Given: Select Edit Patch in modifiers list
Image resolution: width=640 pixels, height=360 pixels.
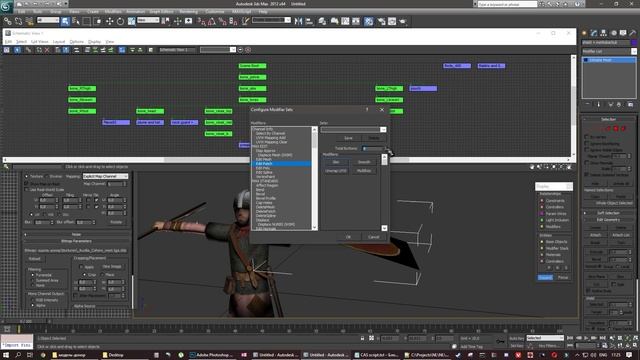Looking at the screenshot, I should click(x=281, y=164).
